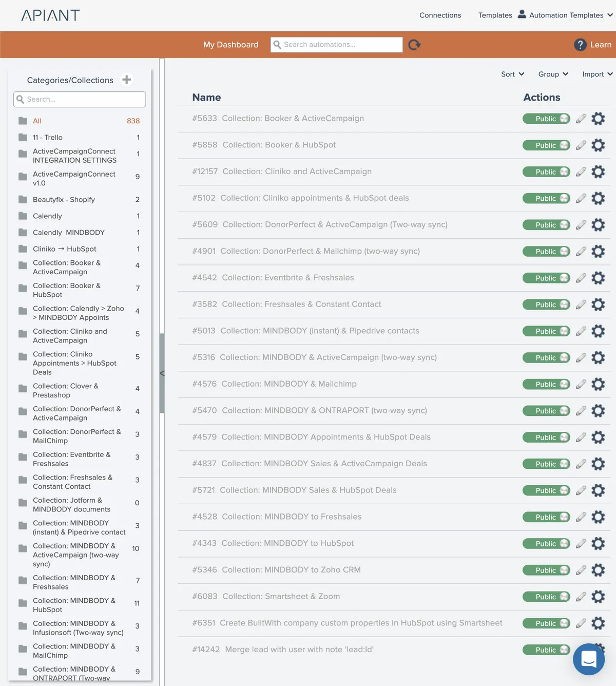The image size is (616, 686).
Task: Expand the Sort dropdown
Action: pos(512,74)
